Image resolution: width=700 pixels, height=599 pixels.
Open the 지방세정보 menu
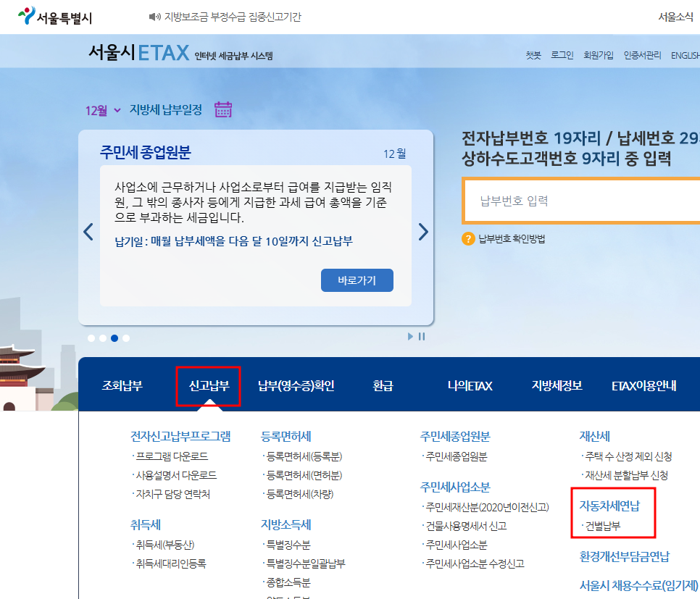(557, 385)
